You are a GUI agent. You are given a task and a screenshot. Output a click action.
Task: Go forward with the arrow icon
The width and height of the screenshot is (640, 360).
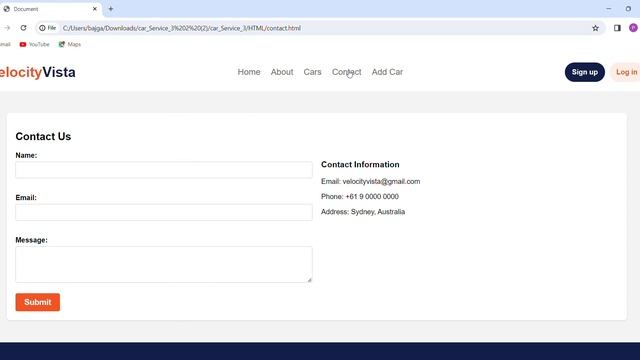point(7,28)
